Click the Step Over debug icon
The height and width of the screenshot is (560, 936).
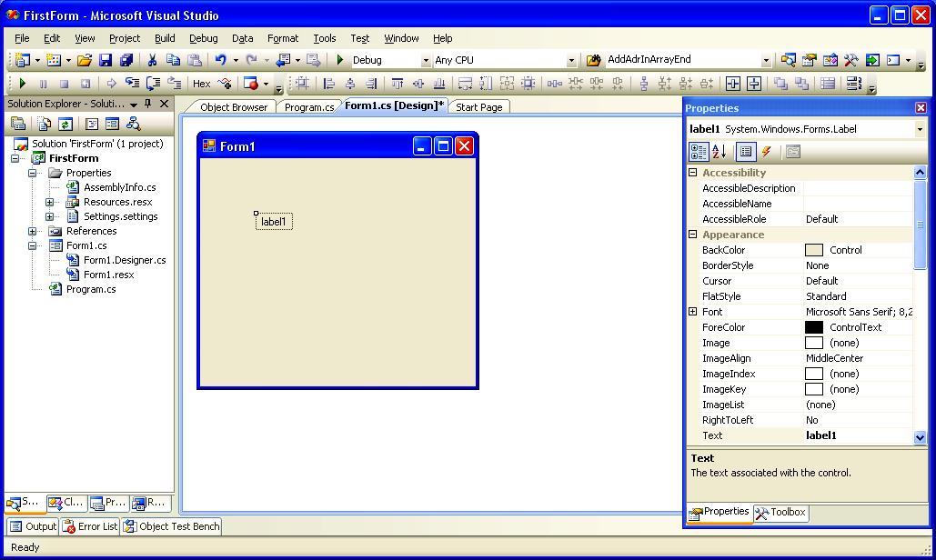coord(153,84)
